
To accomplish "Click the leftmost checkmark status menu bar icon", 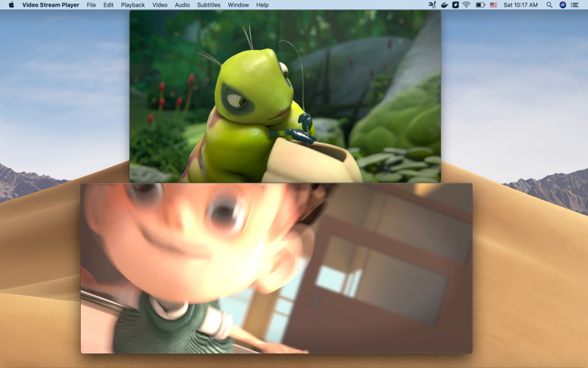I will click(x=432, y=5).
